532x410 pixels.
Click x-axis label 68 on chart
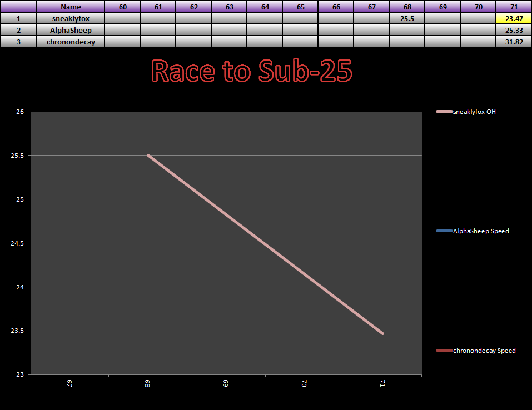[x=147, y=383]
